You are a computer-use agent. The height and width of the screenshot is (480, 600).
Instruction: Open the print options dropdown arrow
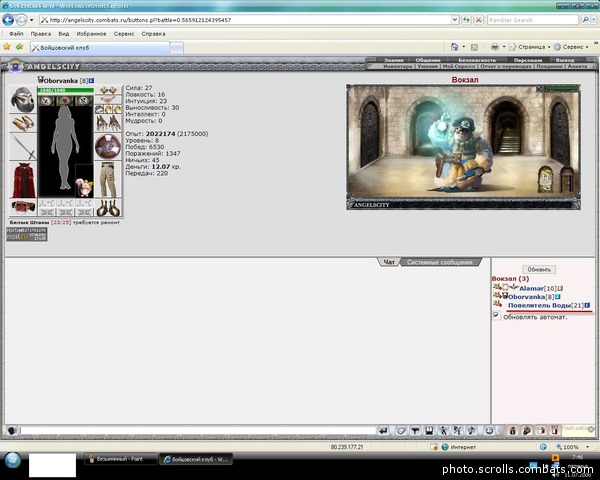pyautogui.click(x=504, y=47)
